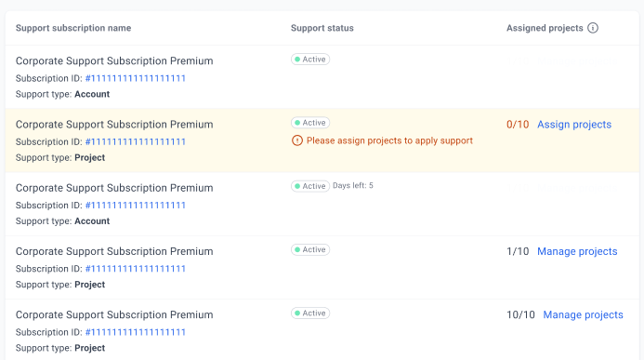Click the Active badge in the 0/10 row

click(x=310, y=123)
